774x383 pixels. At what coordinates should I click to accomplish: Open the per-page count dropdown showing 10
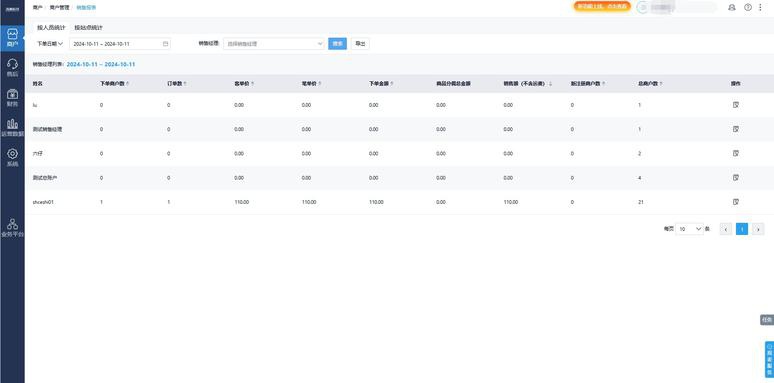(689, 229)
